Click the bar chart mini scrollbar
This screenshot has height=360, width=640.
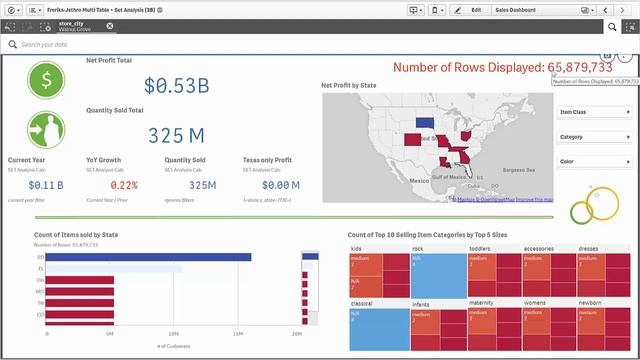310,288
